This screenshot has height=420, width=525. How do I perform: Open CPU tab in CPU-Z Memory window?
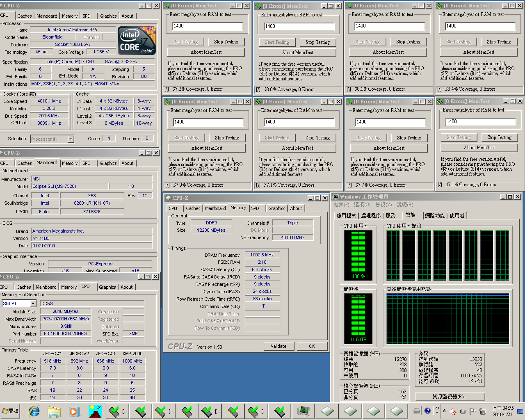173,208
